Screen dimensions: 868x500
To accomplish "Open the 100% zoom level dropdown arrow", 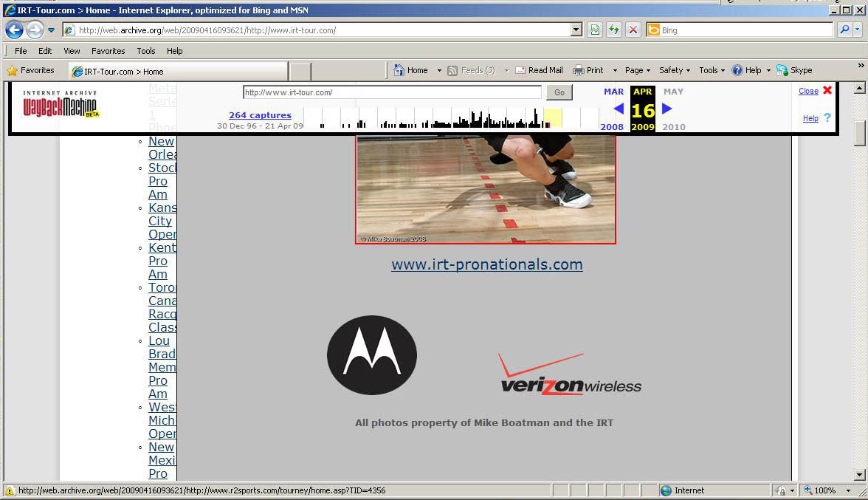I will (x=848, y=490).
